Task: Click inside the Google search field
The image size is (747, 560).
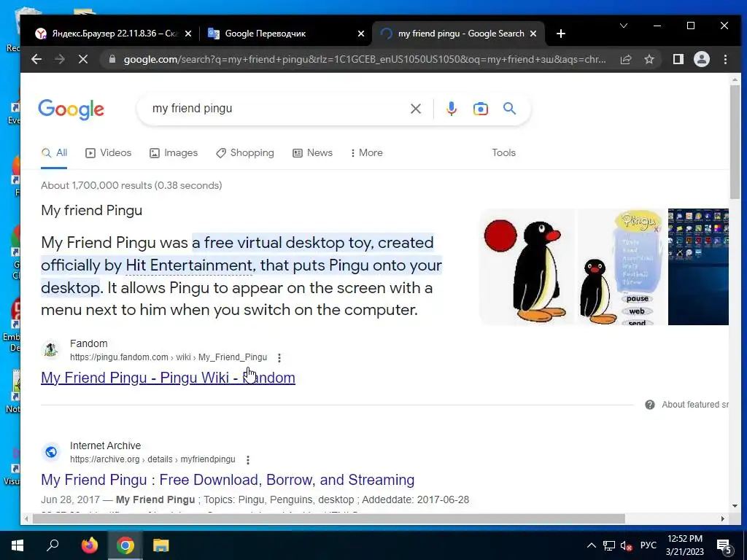Action: [276, 109]
